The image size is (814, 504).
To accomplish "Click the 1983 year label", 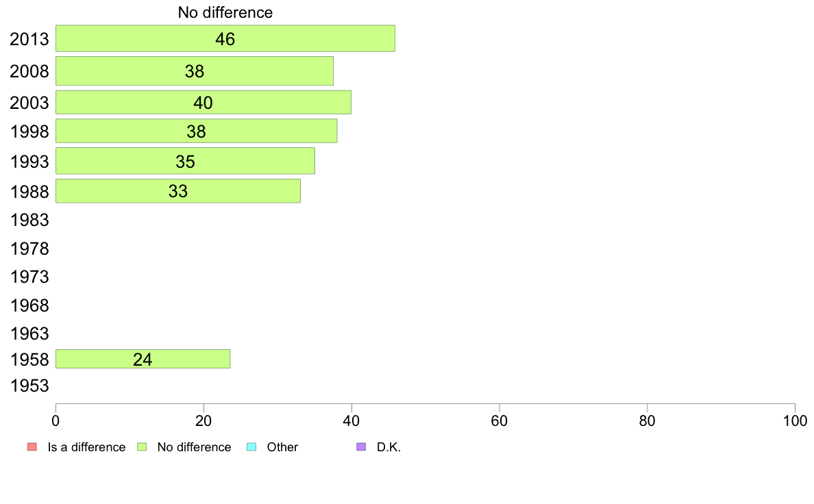I will tap(29, 220).
